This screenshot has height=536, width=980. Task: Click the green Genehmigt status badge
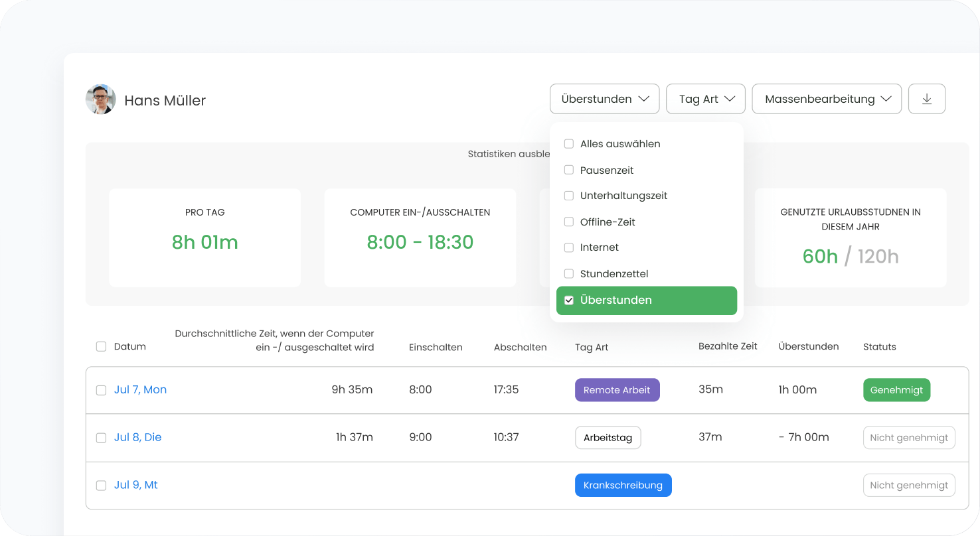[896, 390]
